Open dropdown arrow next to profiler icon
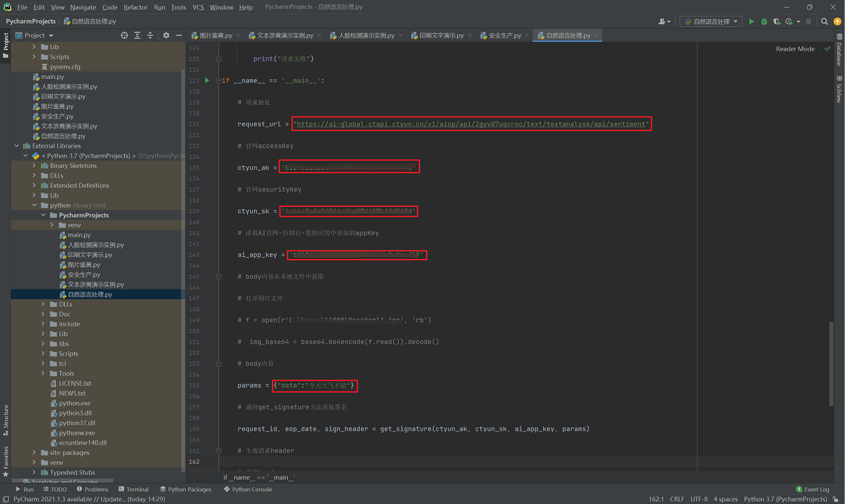This screenshot has width=846, height=504. coord(798,22)
